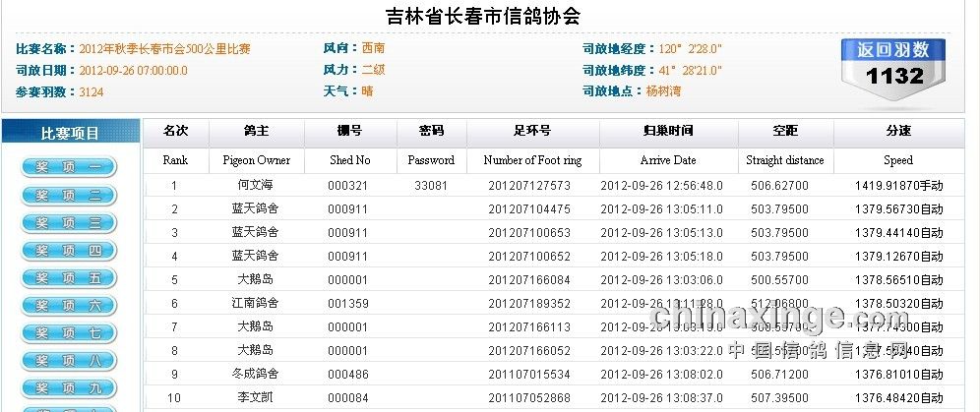The width and height of the screenshot is (980, 412).
Task: Click owner name 李文凯 in rank 10
Action: (255, 397)
